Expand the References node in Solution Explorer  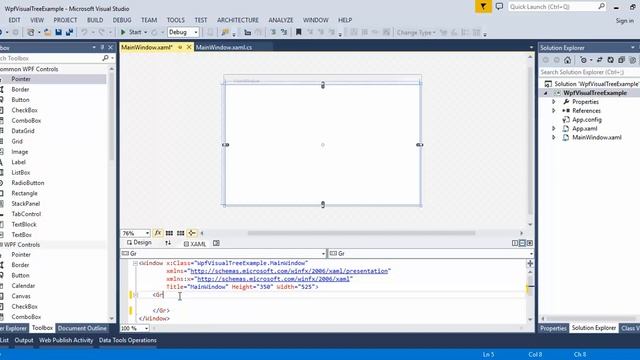[554, 111]
